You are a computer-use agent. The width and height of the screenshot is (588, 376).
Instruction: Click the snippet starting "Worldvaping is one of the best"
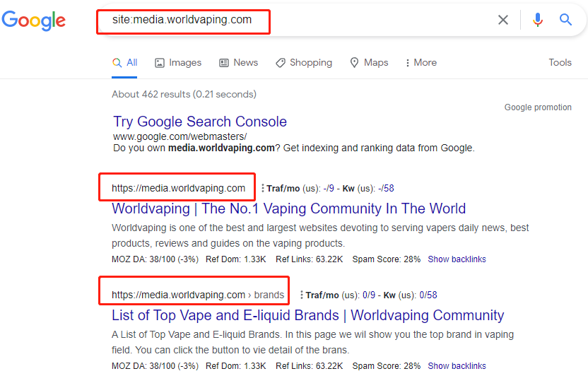pyautogui.click(x=320, y=236)
